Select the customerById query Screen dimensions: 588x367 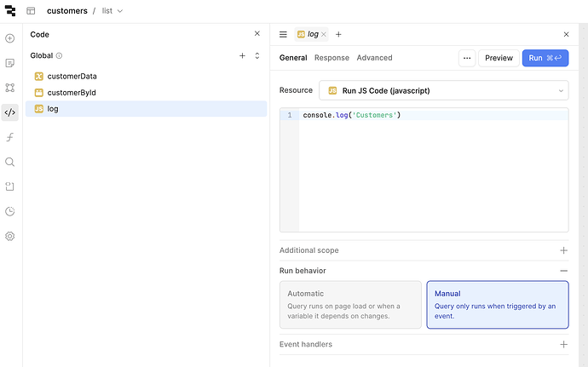coord(147,93)
